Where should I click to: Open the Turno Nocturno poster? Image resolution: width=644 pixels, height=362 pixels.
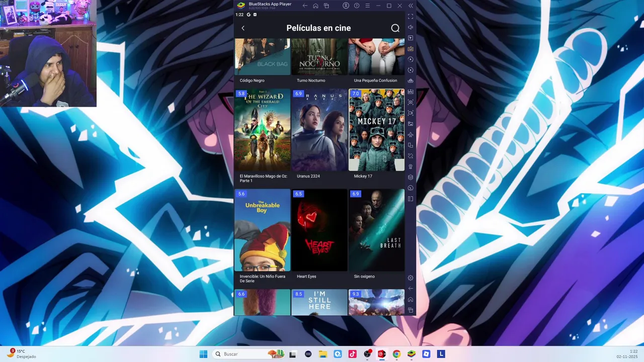click(319, 57)
